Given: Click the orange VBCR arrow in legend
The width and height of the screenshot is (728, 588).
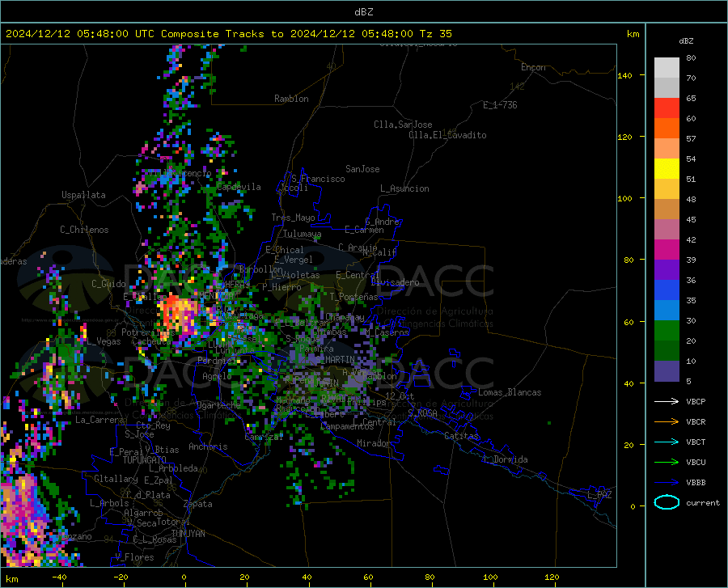Looking at the screenshot, I should point(667,422).
